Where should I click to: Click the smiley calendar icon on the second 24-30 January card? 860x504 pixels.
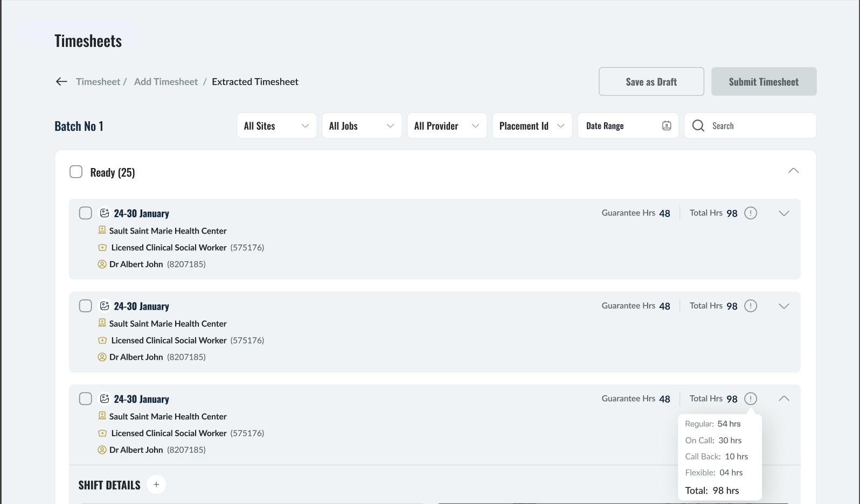[x=105, y=306]
